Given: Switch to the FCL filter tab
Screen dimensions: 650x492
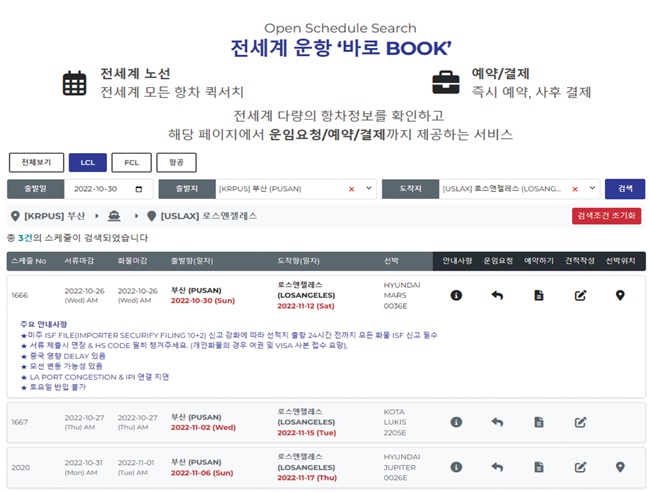Looking at the screenshot, I should 131,162.
